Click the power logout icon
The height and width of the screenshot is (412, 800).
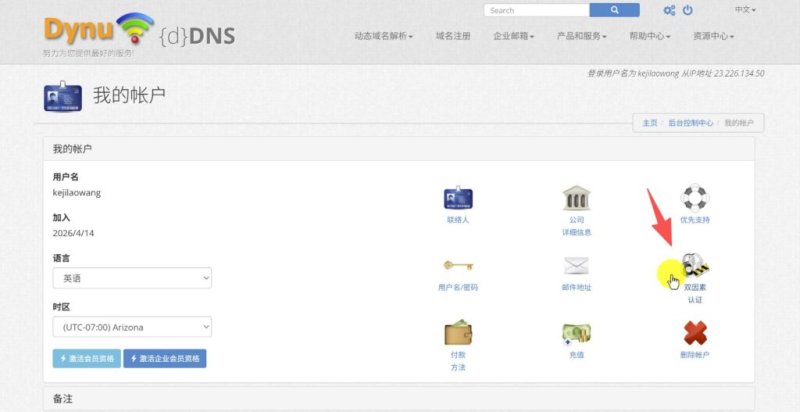click(x=688, y=10)
